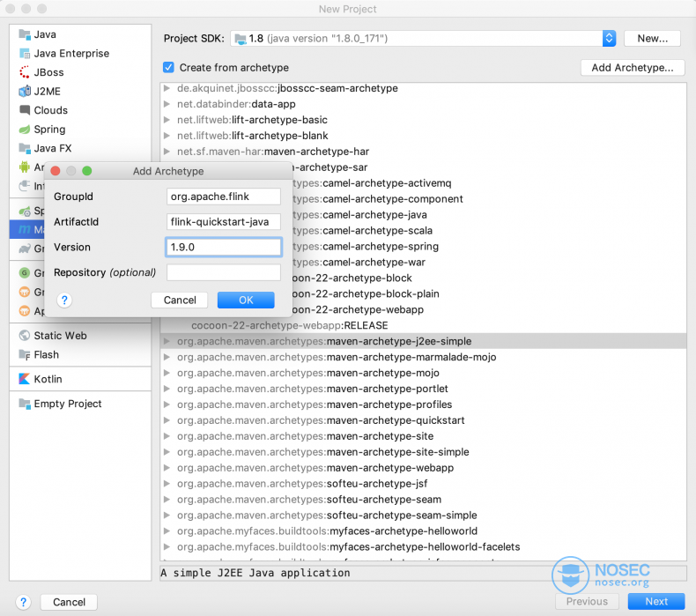Expand maven-archetype-j2ee-simple node

(167, 341)
